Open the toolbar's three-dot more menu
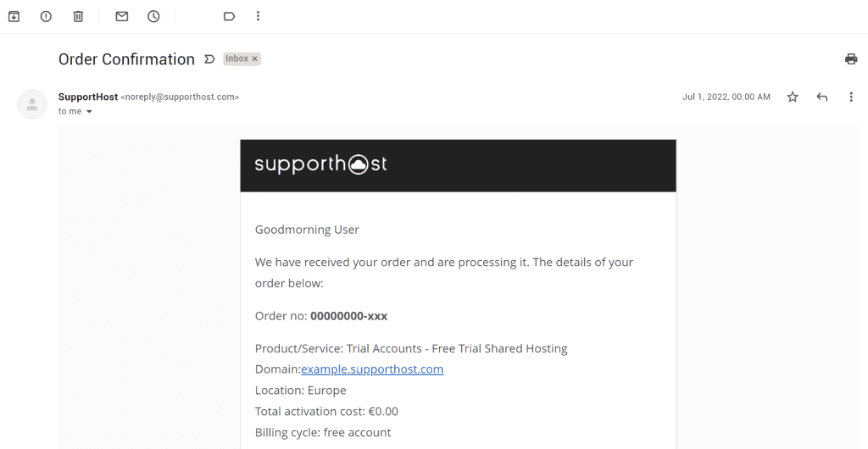Image resolution: width=868 pixels, height=449 pixels. click(x=258, y=16)
